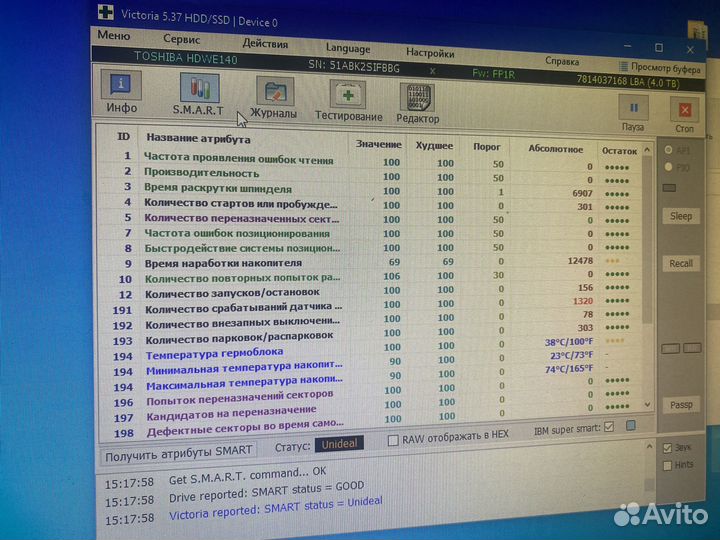This screenshot has width=720, height=540.
Task: Maximize the Victoria window
Action: (659, 48)
